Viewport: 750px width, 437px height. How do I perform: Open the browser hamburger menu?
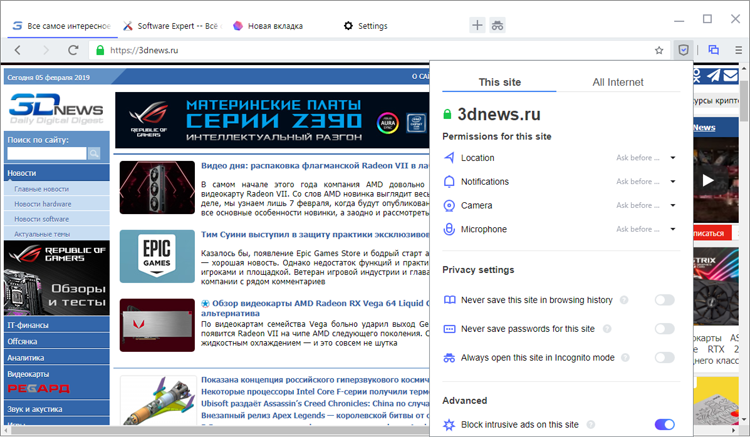[x=739, y=50]
